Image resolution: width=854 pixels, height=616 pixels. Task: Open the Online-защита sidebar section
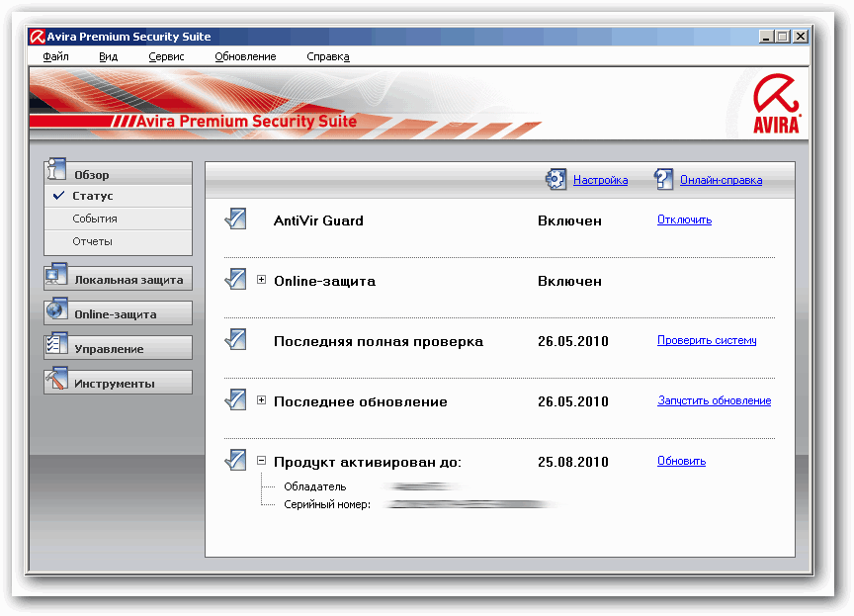[x=119, y=313]
